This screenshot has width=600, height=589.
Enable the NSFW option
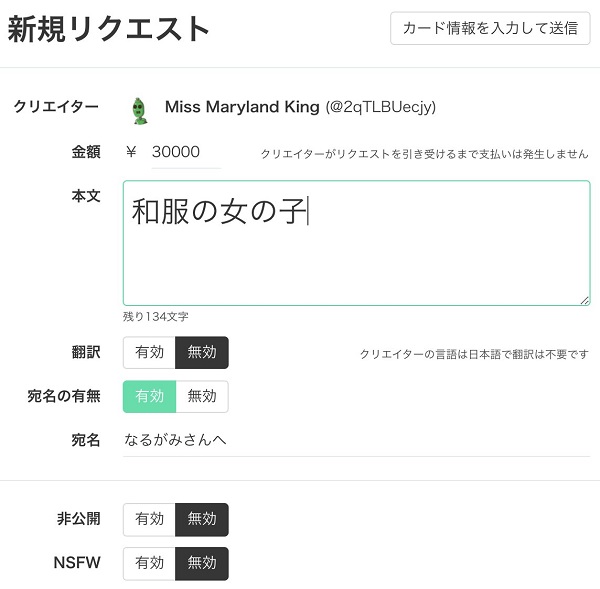coord(149,563)
